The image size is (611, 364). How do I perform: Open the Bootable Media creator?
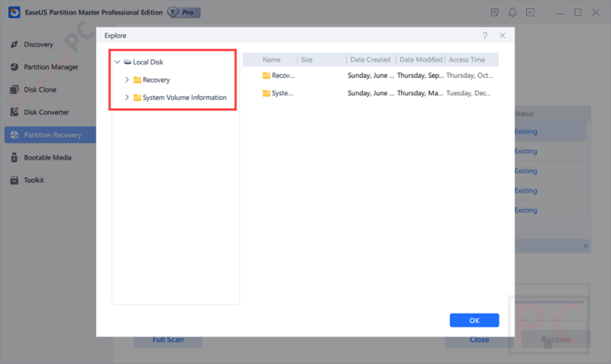pos(48,157)
